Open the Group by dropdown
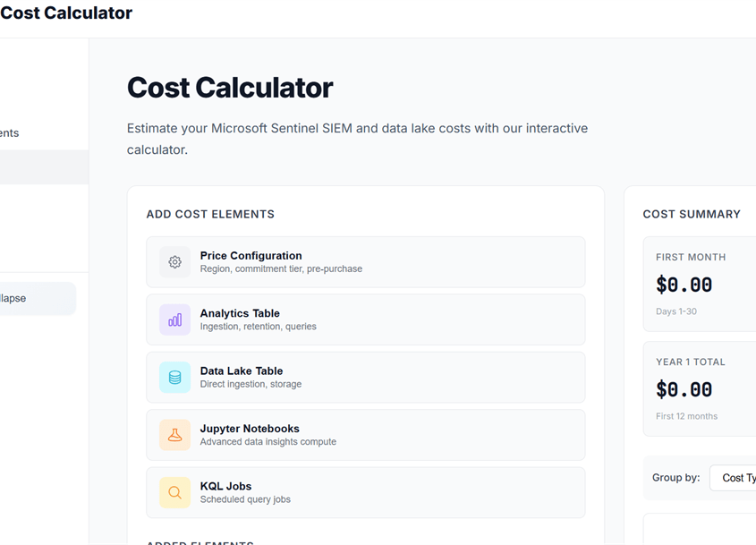This screenshot has width=756, height=545. (x=734, y=478)
